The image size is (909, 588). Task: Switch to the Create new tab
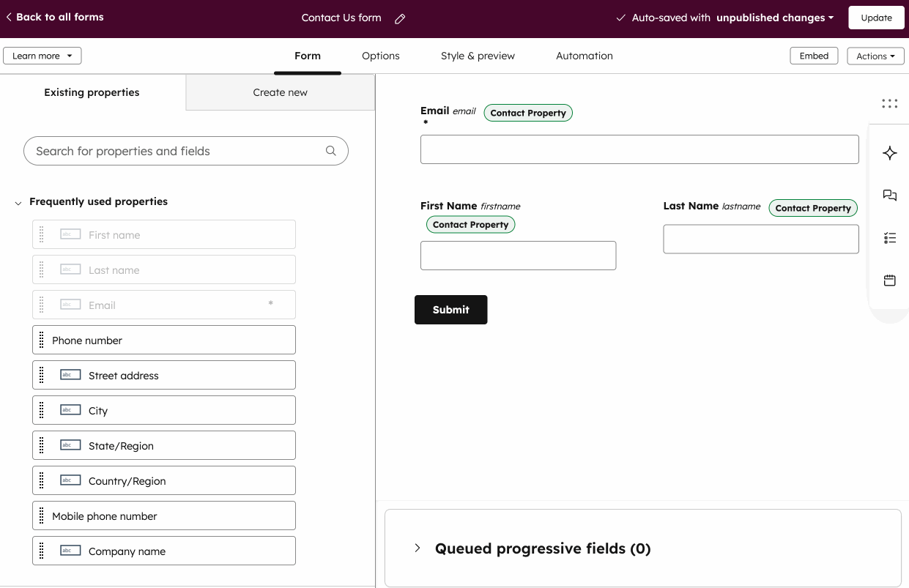click(x=280, y=92)
